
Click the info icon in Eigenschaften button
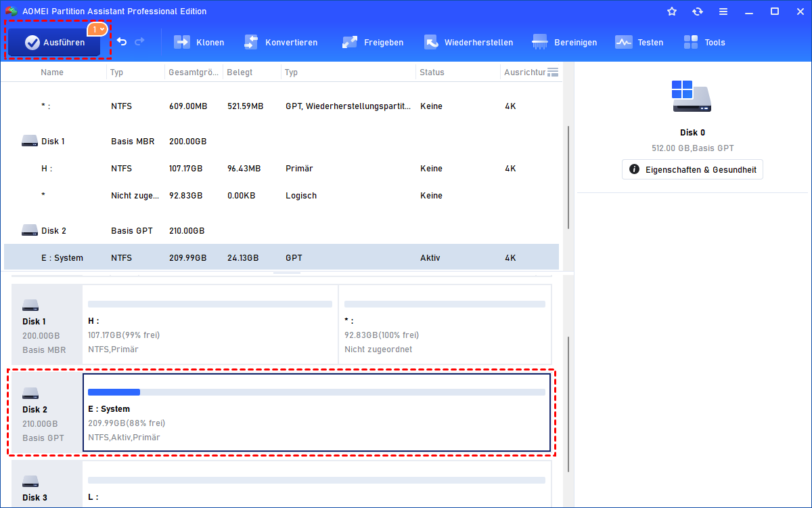(634, 169)
